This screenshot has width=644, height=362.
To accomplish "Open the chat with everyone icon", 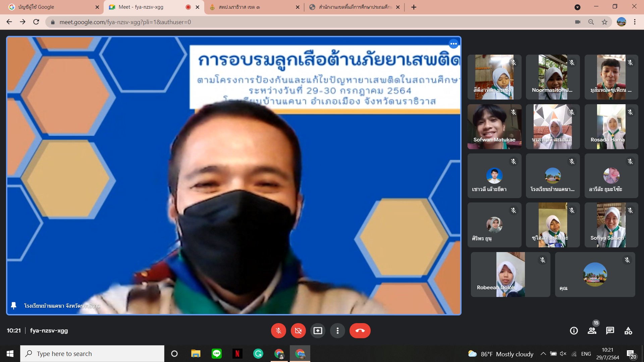I will pyautogui.click(x=610, y=331).
